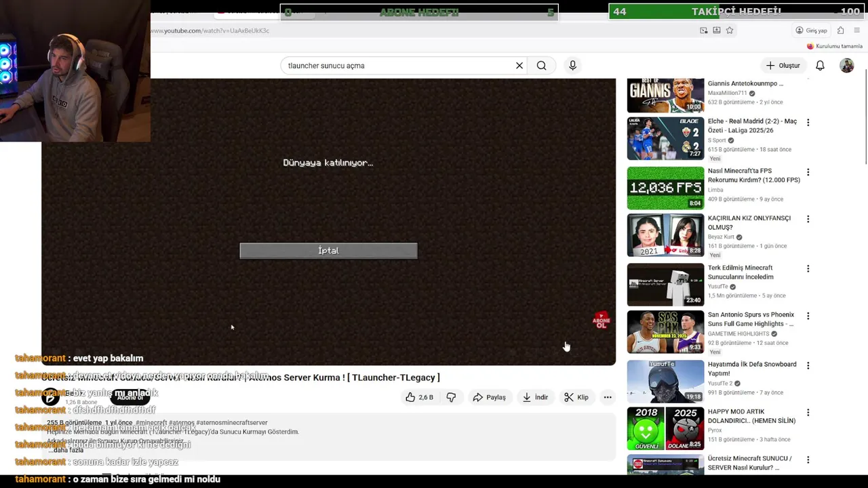
Task: Open the notifications bell
Action: [x=820, y=66]
